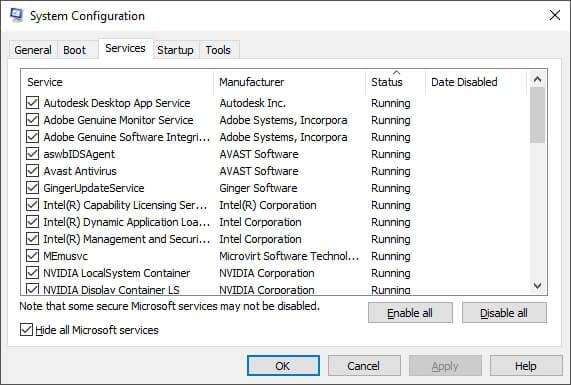Sort by the Service column header
The width and height of the screenshot is (571, 385).
click(118, 82)
